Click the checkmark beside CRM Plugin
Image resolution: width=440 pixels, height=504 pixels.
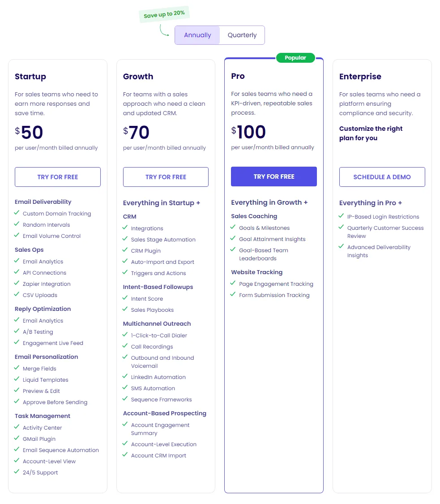(125, 250)
